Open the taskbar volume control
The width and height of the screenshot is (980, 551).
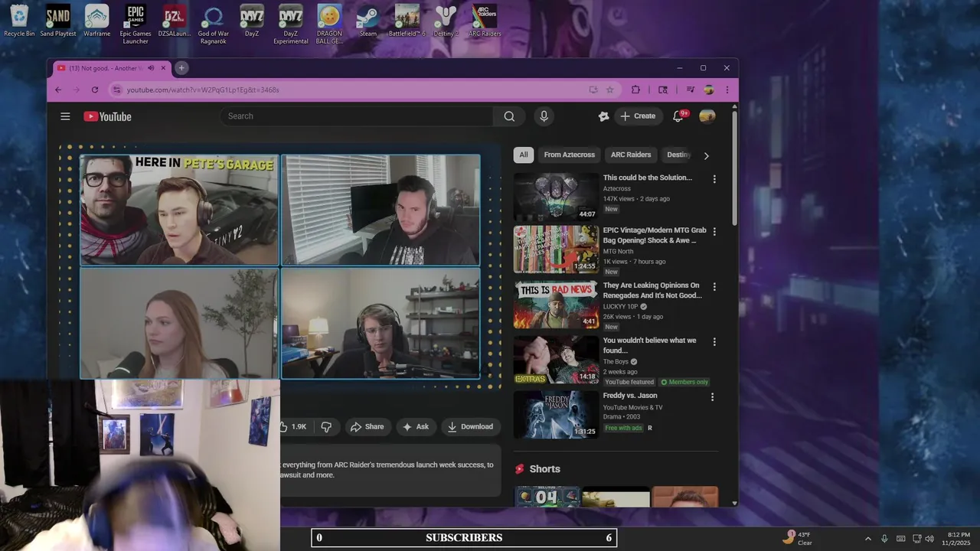click(x=929, y=538)
